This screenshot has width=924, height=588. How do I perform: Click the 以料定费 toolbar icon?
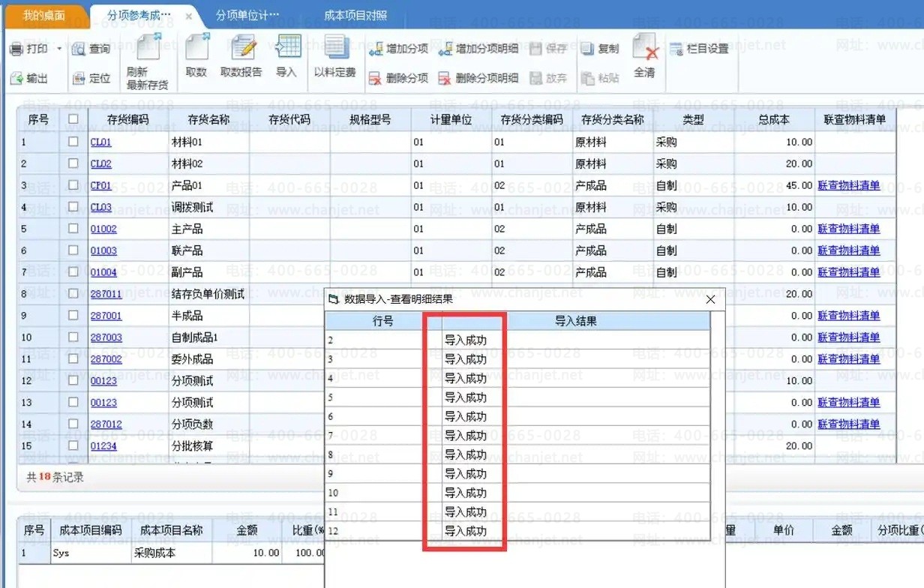335,55
